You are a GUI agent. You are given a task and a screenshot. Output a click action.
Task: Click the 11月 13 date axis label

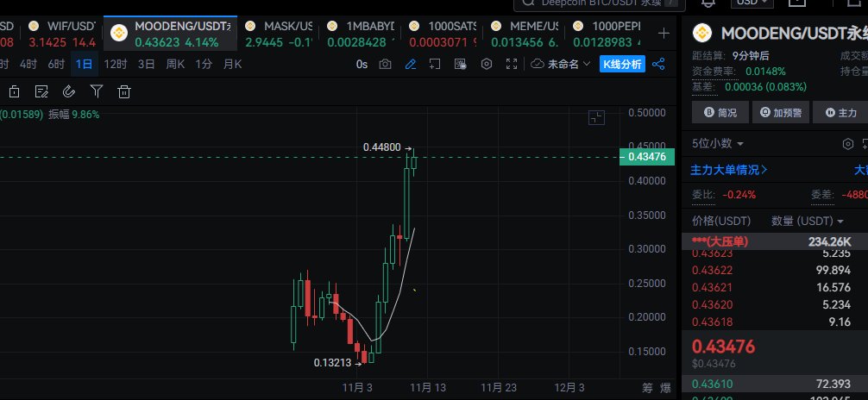click(427, 388)
